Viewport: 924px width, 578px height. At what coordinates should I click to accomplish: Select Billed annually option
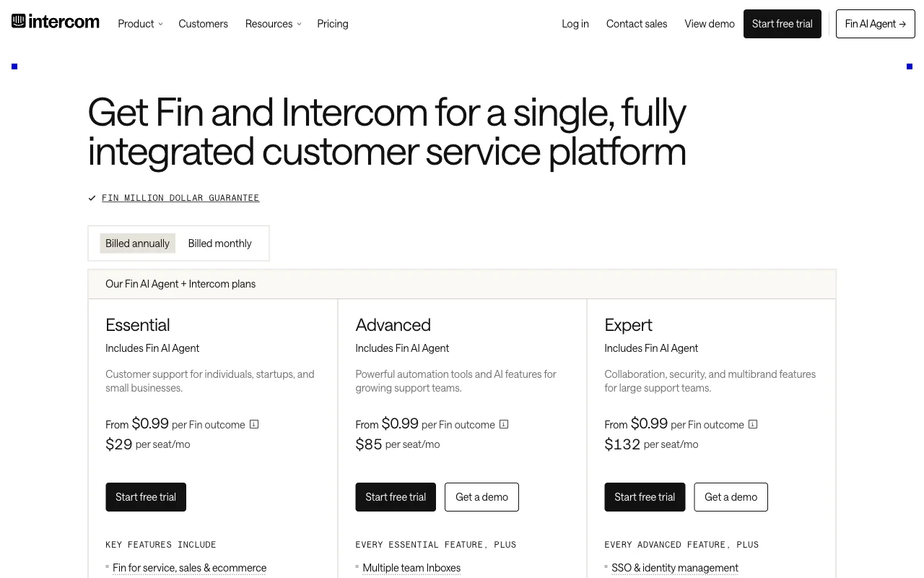pyautogui.click(x=137, y=243)
